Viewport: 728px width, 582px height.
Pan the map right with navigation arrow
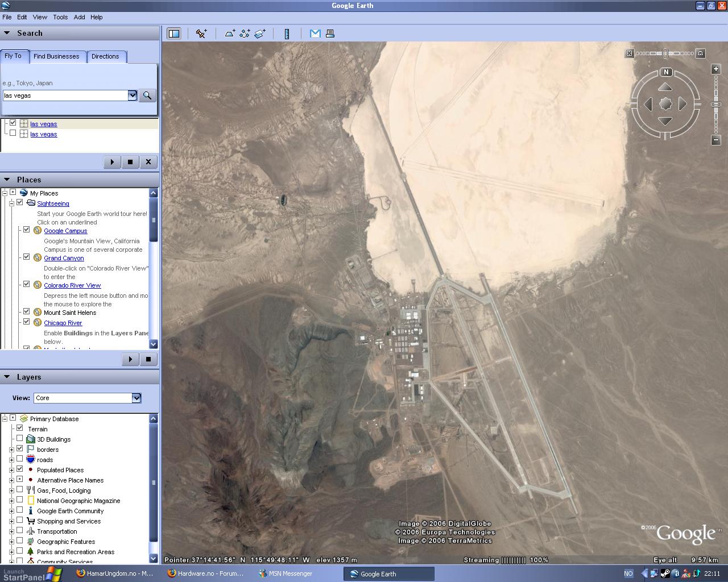[x=682, y=104]
